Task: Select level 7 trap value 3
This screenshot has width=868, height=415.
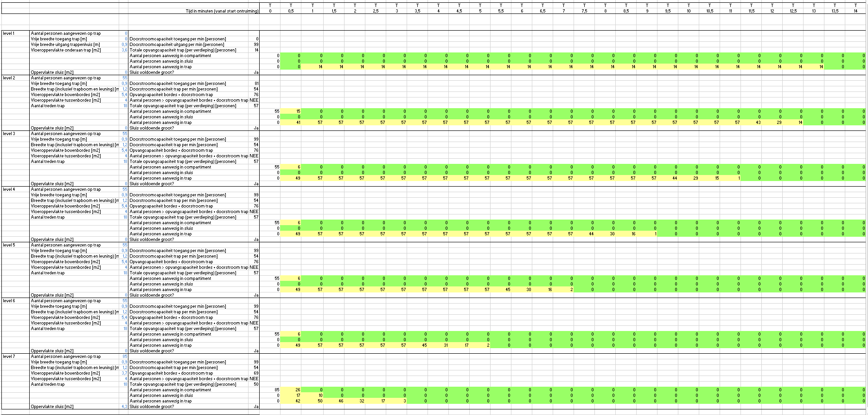Action: click(x=405, y=401)
